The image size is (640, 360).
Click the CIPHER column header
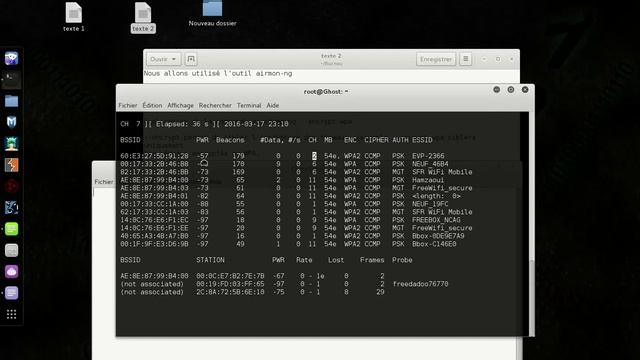(x=376, y=140)
